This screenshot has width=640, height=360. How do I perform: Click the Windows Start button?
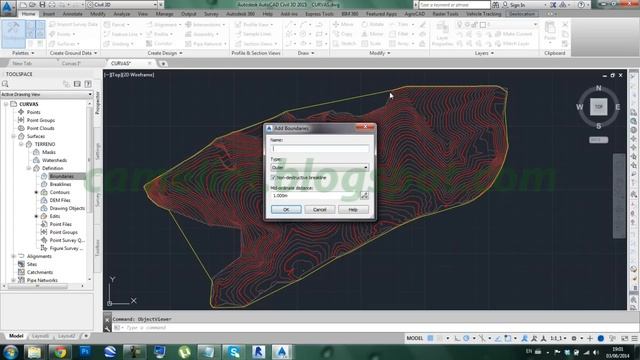point(10,352)
